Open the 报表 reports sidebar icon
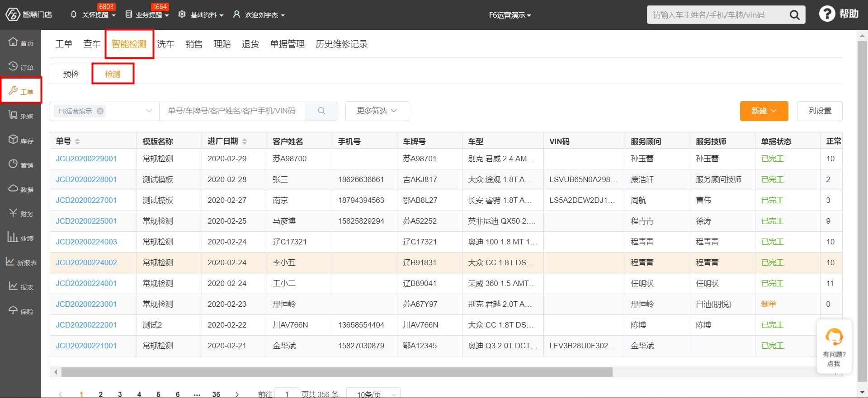868x398 pixels. coord(13,286)
